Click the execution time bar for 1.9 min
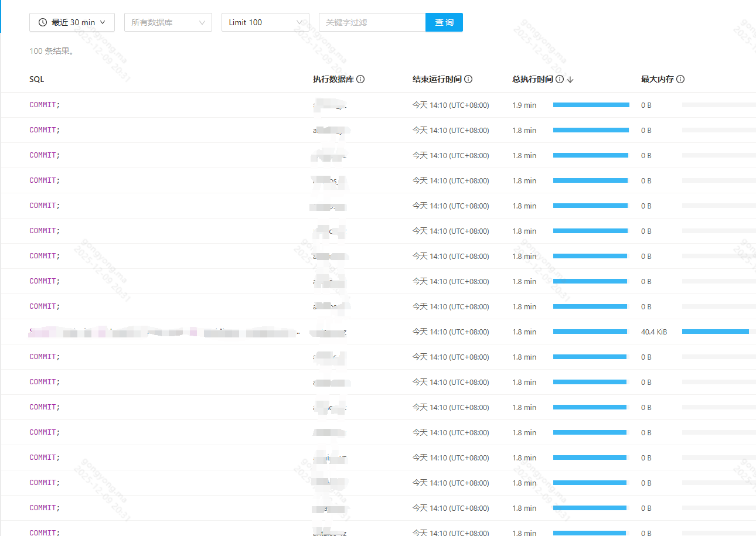The image size is (756, 536). click(591, 105)
